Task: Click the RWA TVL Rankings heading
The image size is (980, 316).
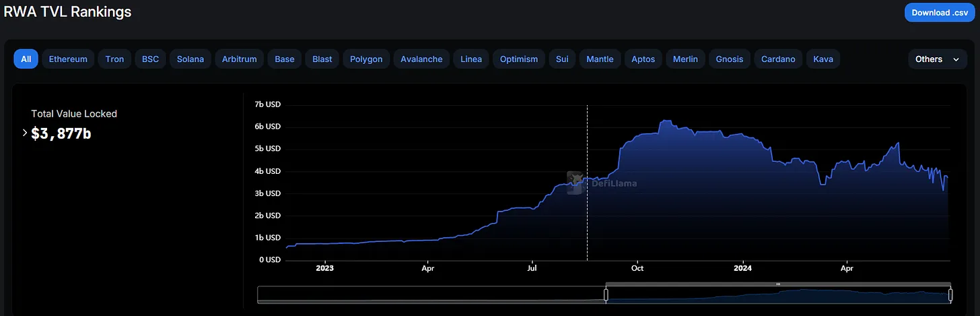Action: pyautogui.click(x=68, y=11)
